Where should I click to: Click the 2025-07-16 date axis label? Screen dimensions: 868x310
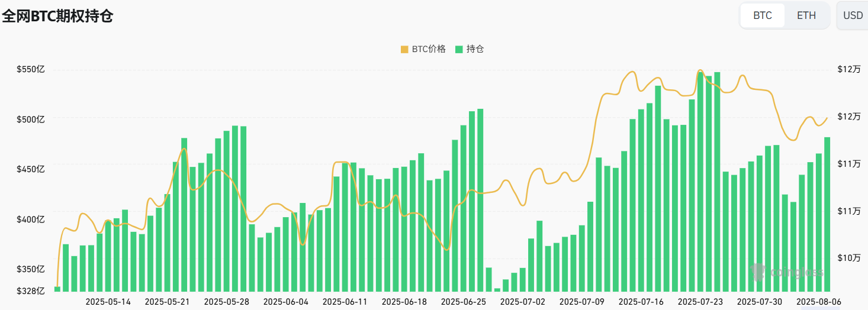coord(641,302)
